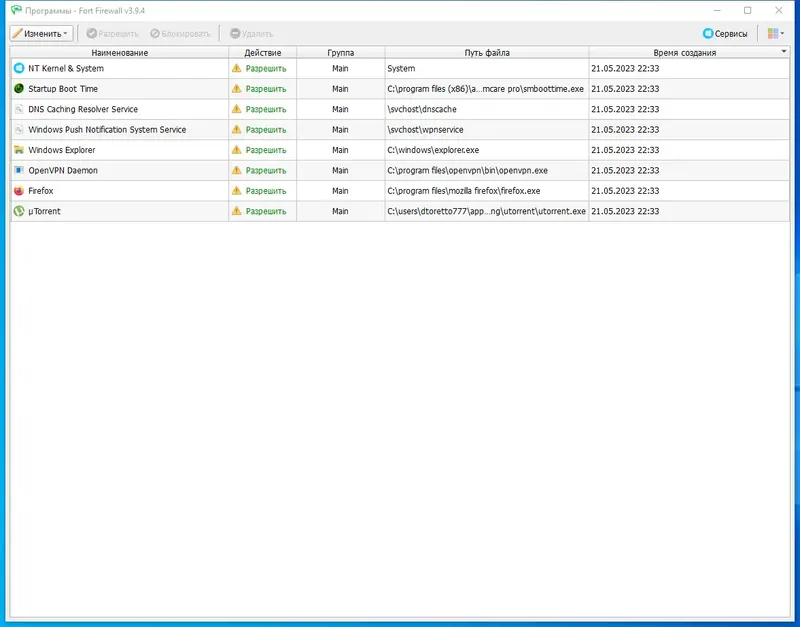Image resolution: width=800 pixels, height=627 pixels.
Task: Close the Fort Firewall window
Action: (779, 10)
